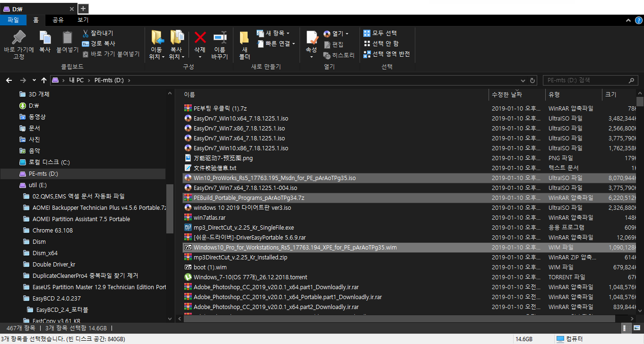The height and width of the screenshot is (344, 644).
Task: Open the Open (열기) dropdown in ribbon
Action: (x=336, y=34)
